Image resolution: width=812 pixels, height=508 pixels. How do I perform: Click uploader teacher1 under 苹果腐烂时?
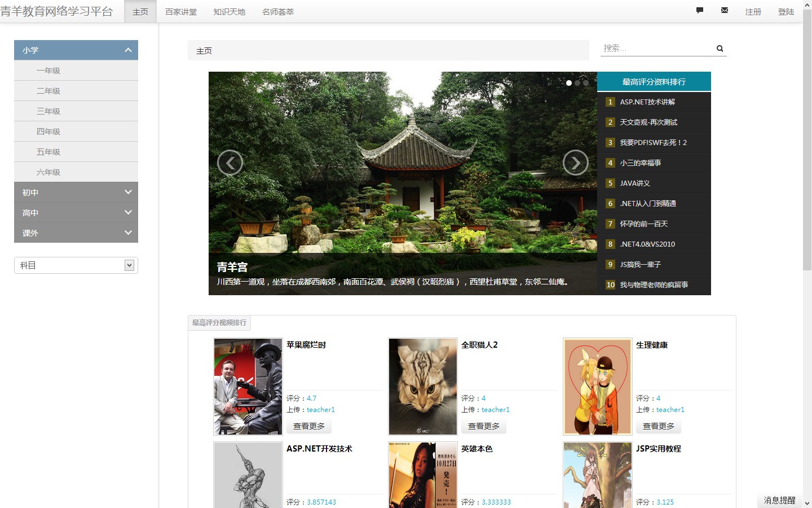(321, 410)
